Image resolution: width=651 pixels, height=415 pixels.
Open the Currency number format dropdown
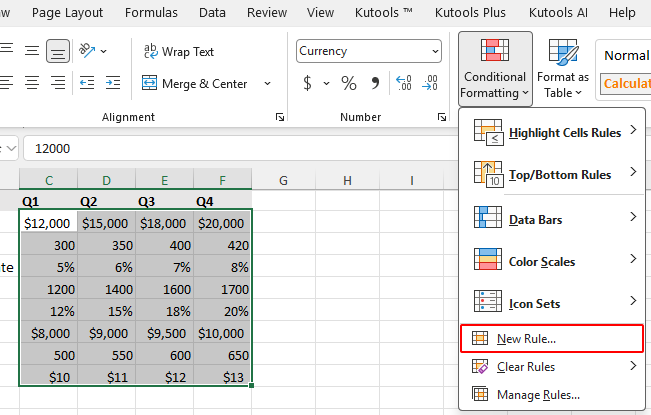368,51
